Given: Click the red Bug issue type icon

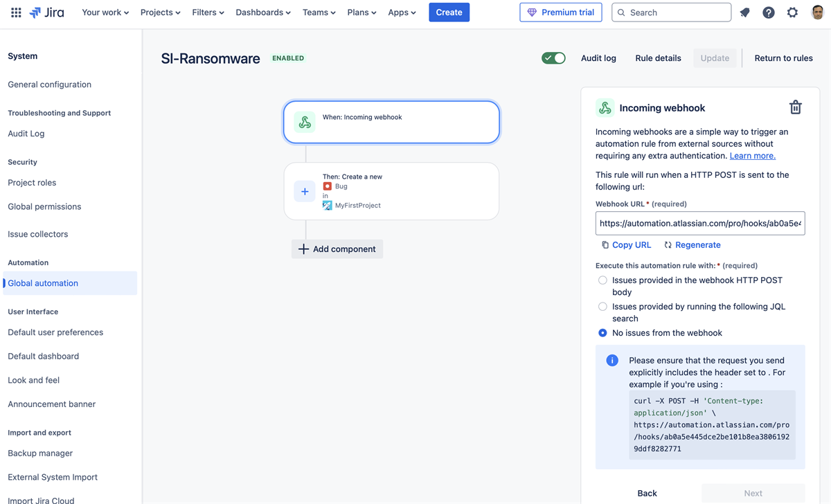Looking at the screenshot, I should pyautogui.click(x=327, y=186).
